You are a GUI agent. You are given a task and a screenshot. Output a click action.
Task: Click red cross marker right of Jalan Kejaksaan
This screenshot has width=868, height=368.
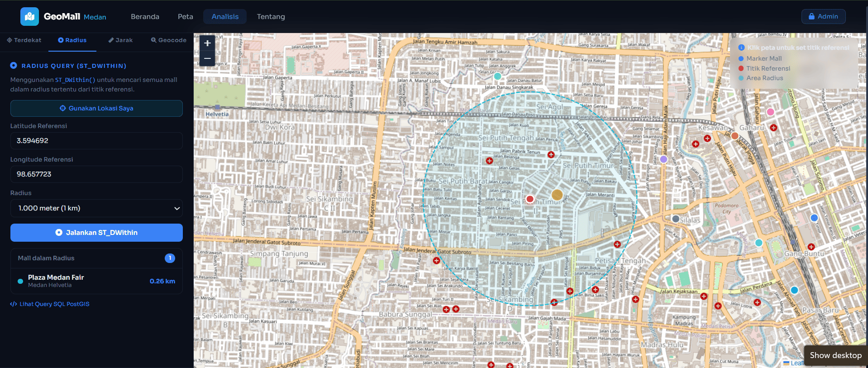[x=704, y=296]
